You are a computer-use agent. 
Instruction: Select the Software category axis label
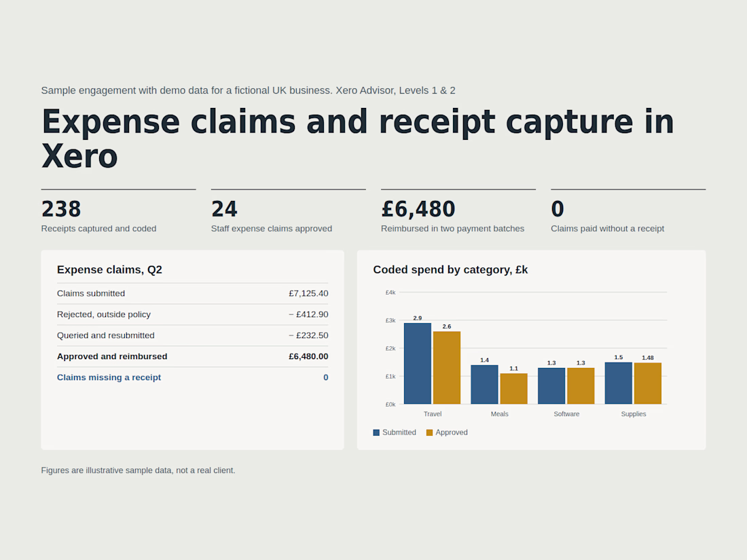(x=566, y=414)
